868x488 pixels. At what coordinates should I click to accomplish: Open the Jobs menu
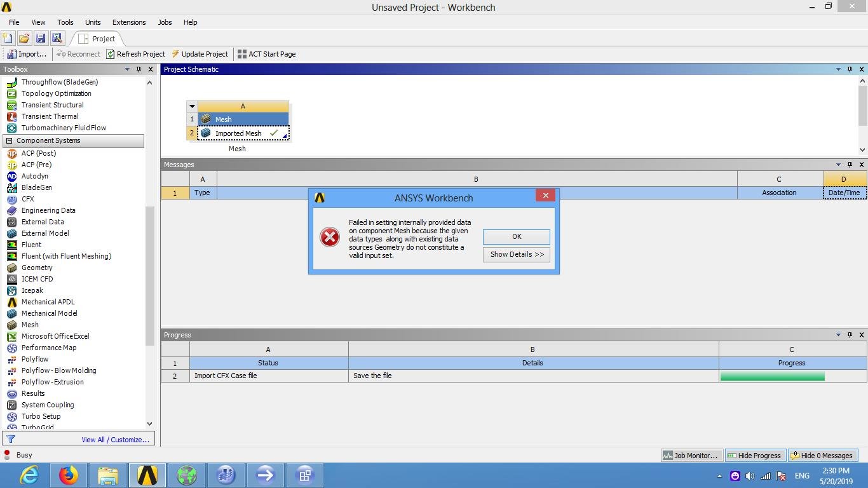(165, 22)
